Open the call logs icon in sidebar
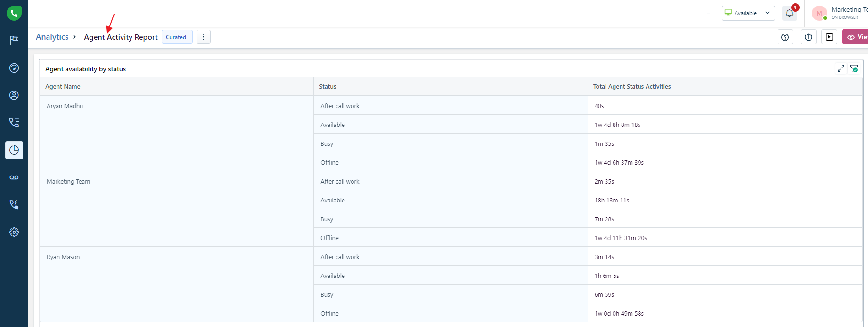This screenshot has height=327, width=868. 14,123
